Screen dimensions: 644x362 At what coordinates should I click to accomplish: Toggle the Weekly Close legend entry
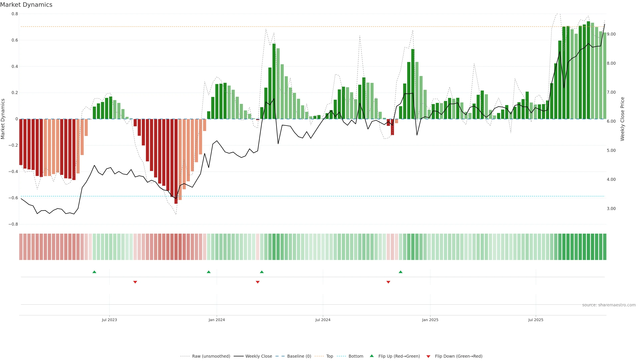click(x=258, y=356)
